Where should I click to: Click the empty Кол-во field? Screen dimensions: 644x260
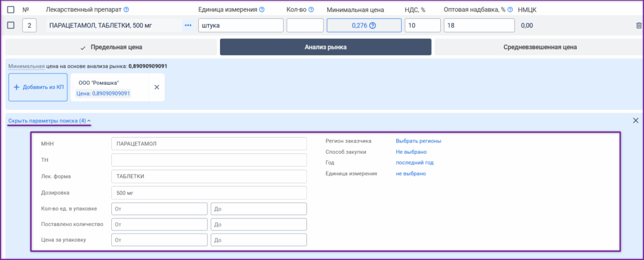pyautogui.click(x=305, y=25)
